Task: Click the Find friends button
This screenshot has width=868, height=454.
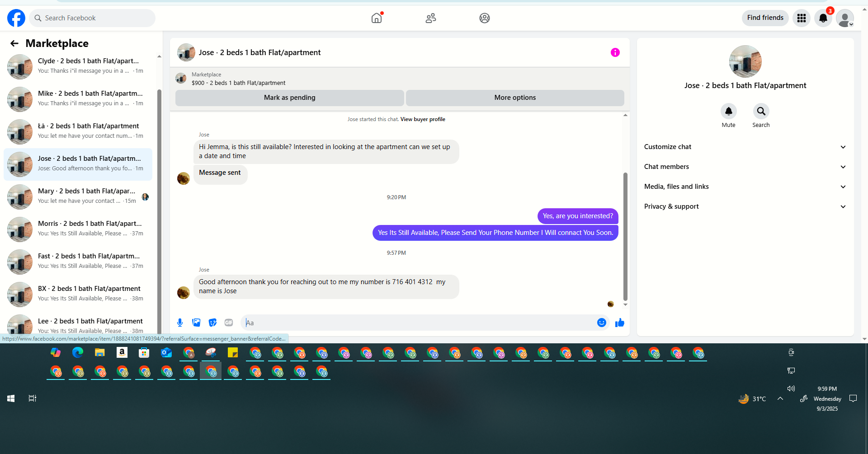Action: tap(765, 18)
